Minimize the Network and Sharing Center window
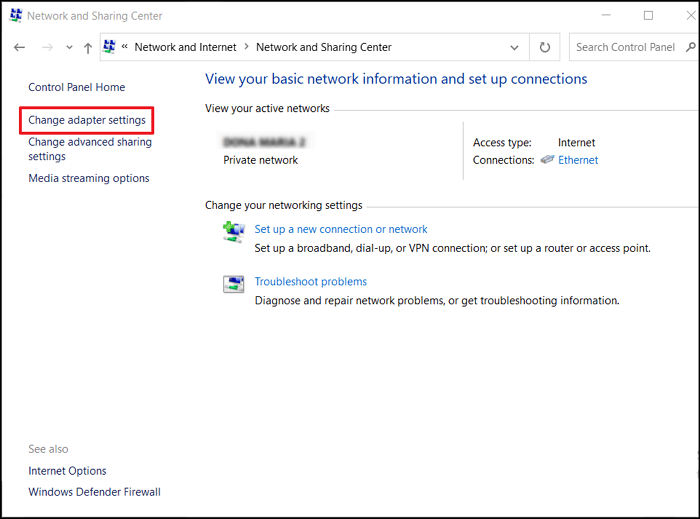700x519 pixels. tap(606, 16)
